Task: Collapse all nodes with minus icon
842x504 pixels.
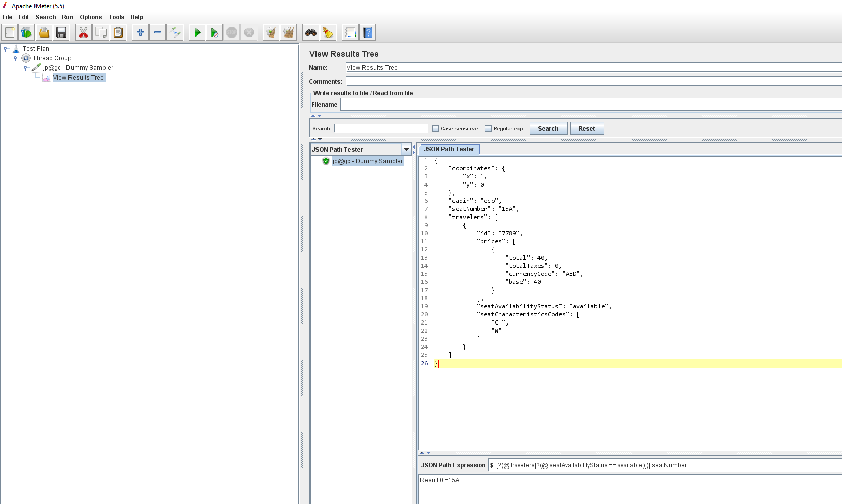Action: click(x=158, y=32)
